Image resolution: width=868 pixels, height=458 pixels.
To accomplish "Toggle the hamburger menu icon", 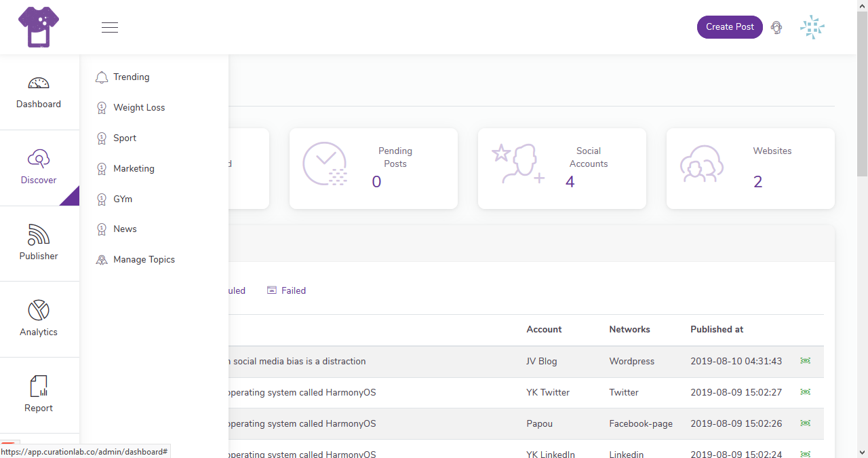I will (110, 27).
